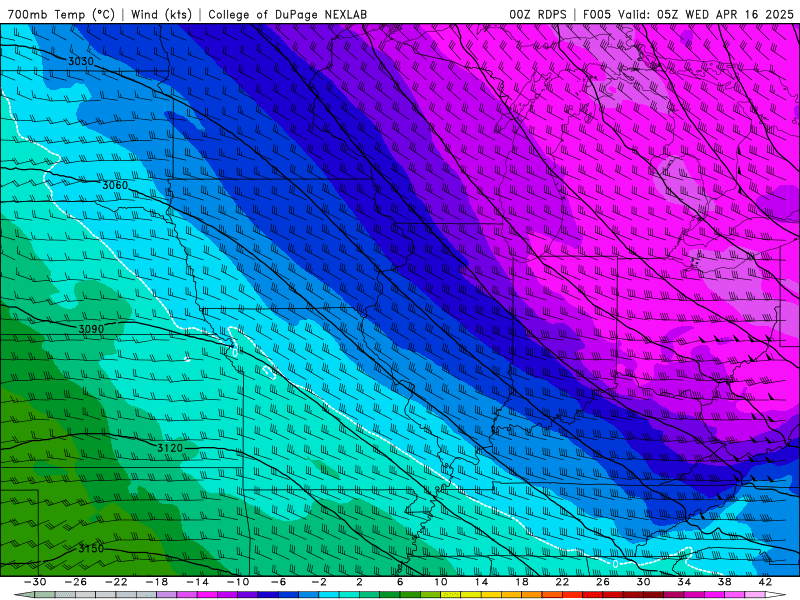The image size is (800, 600).
Task: Click the 3090 height contour label
Action: [x=91, y=329]
